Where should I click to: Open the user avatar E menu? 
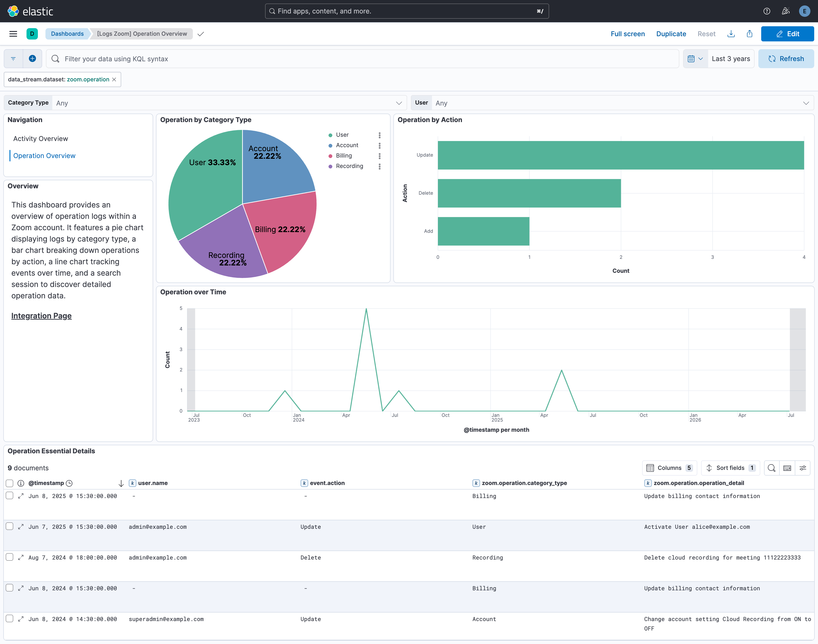(x=805, y=11)
